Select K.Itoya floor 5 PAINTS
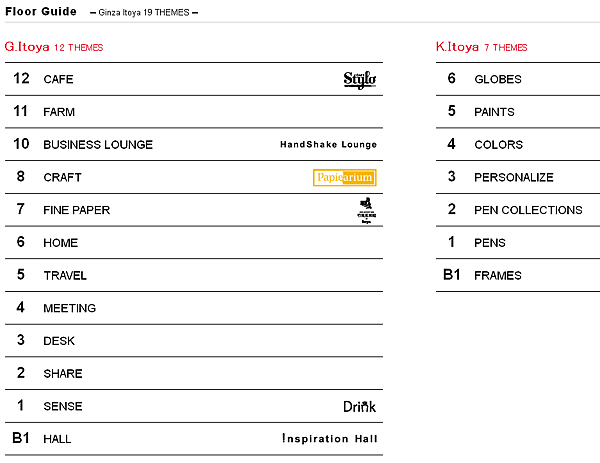The width and height of the screenshot is (600, 463). point(518,112)
